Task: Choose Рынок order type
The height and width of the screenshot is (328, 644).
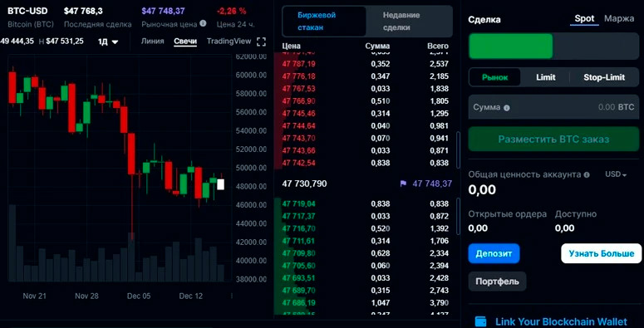Action: click(495, 77)
